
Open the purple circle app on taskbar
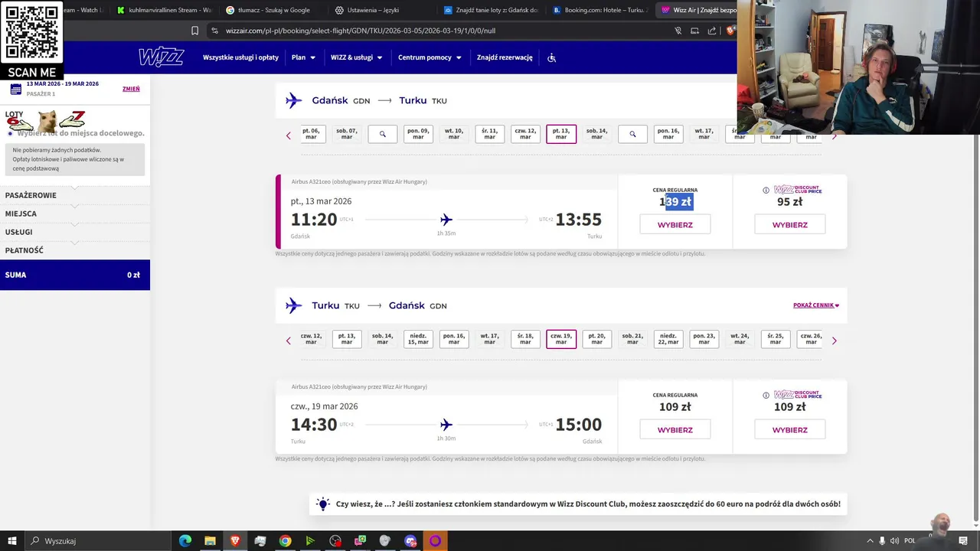pyautogui.click(x=435, y=541)
